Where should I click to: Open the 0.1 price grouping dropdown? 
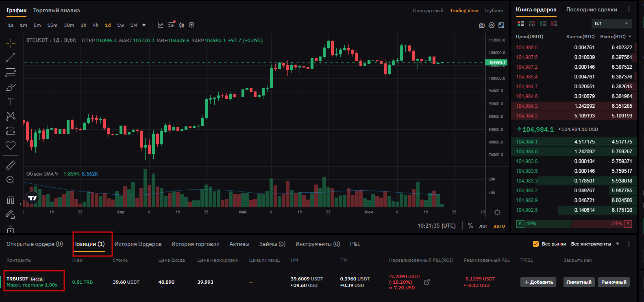[612, 24]
